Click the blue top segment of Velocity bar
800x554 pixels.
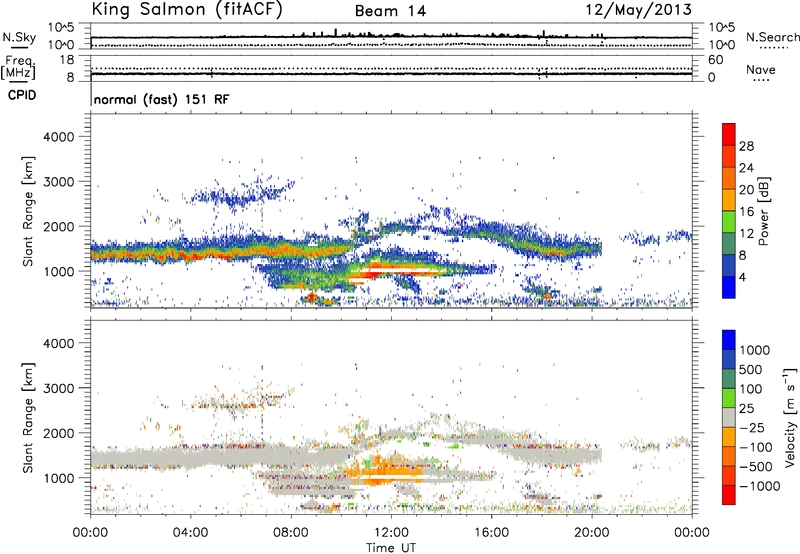[729, 340]
